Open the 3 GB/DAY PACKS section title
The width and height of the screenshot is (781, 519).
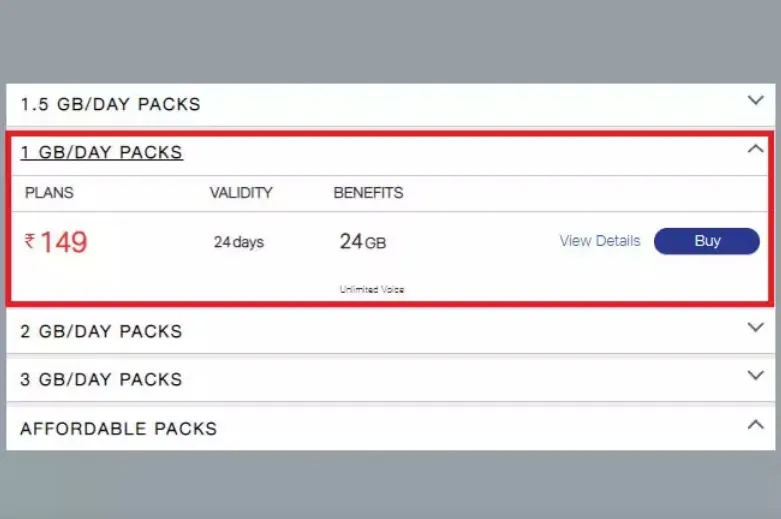click(101, 380)
